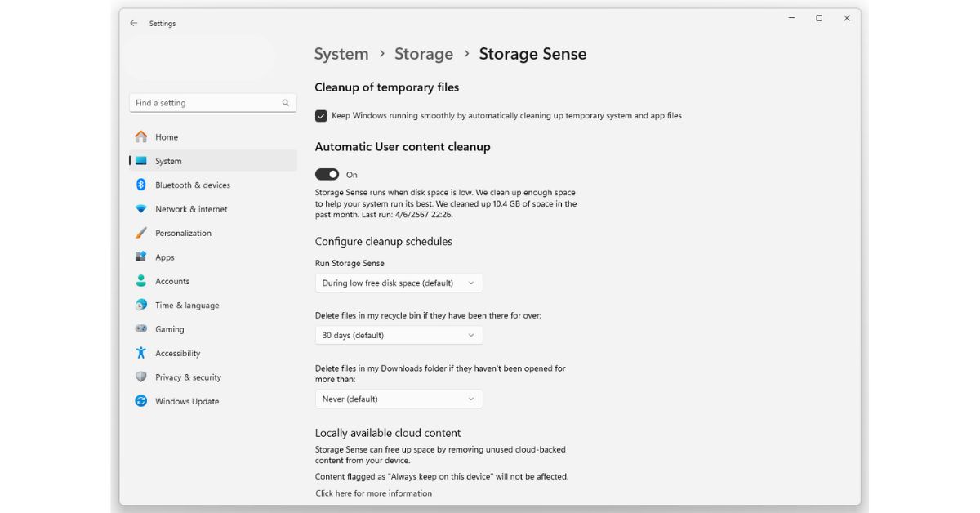Go to Privacy & security settings

pyautogui.click(x=213, y=377)
